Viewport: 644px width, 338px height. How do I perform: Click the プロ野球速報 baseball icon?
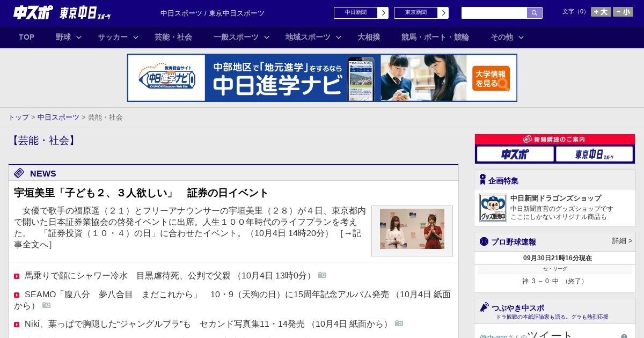tap(484, 241)
